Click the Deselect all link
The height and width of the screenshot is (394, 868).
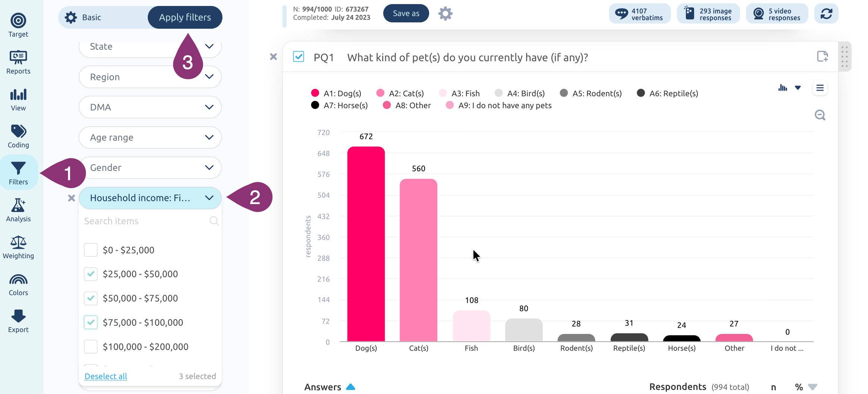(x=106, y=376)
